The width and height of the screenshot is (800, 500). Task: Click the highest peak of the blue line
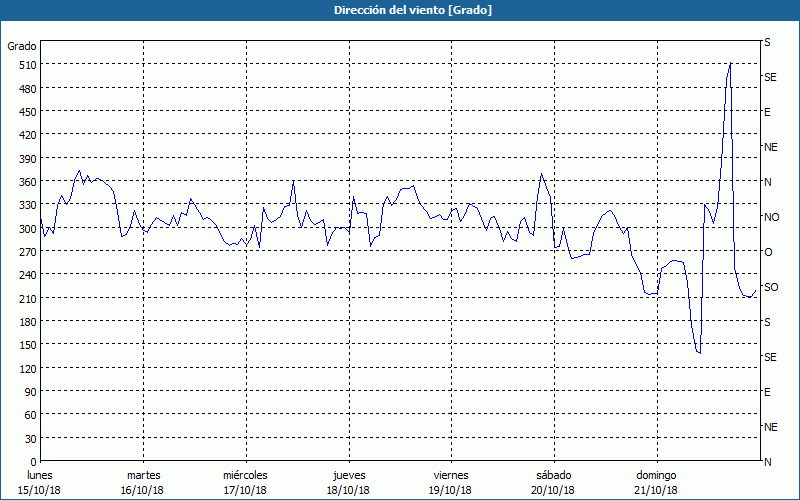(x=730, y=63)
